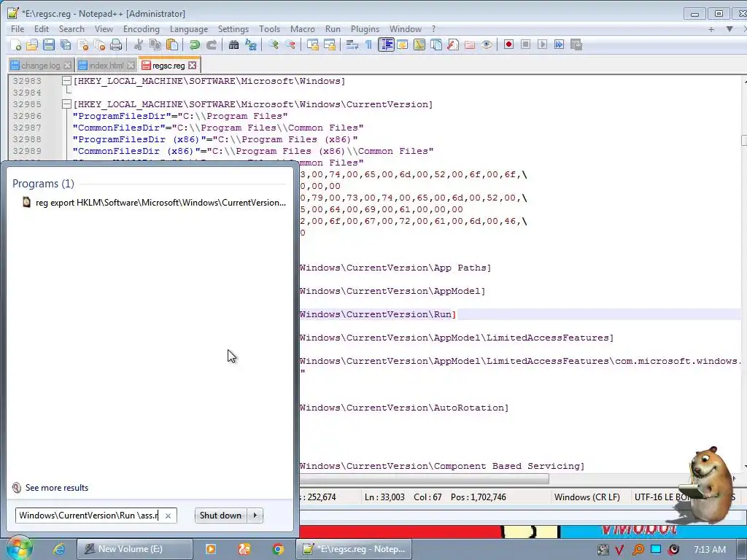Screen dimensions: 747x560
Task: Open the Search menu
Action: click(71, 29)
